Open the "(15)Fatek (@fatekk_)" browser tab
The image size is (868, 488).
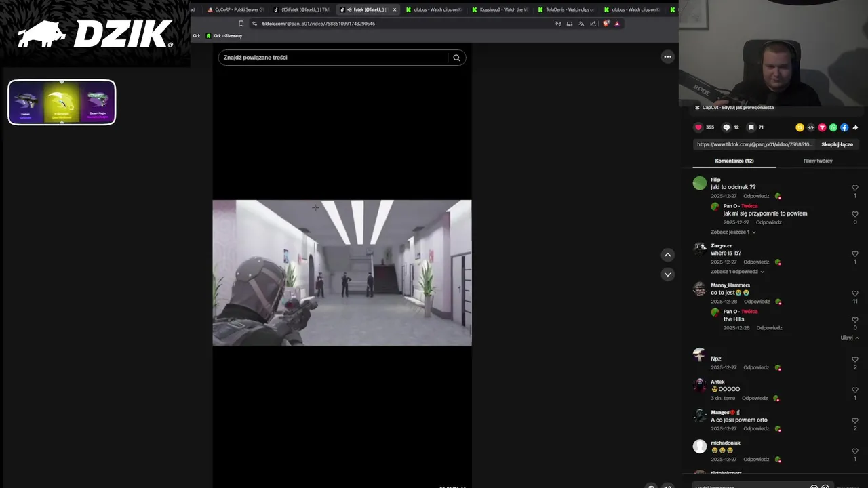click(x=302, y=9)
